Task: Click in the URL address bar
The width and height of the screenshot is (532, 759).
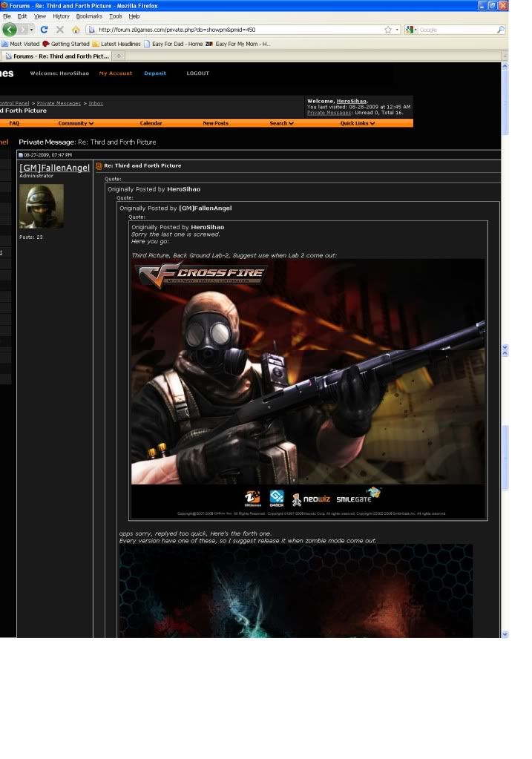Action: (237, 30)
